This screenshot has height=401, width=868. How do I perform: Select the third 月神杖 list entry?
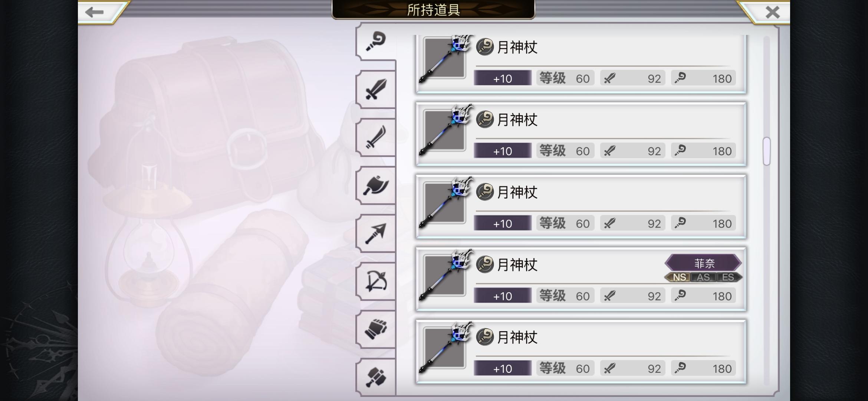click(581, 207)
